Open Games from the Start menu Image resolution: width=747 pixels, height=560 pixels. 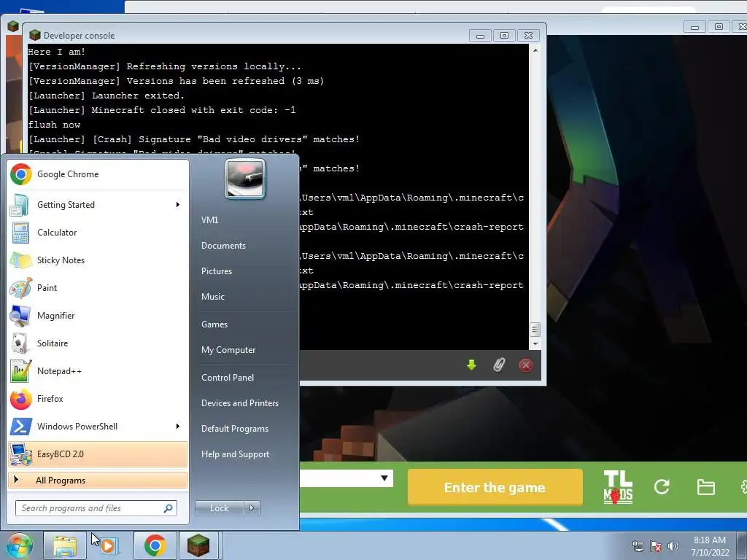coord(214,324)
